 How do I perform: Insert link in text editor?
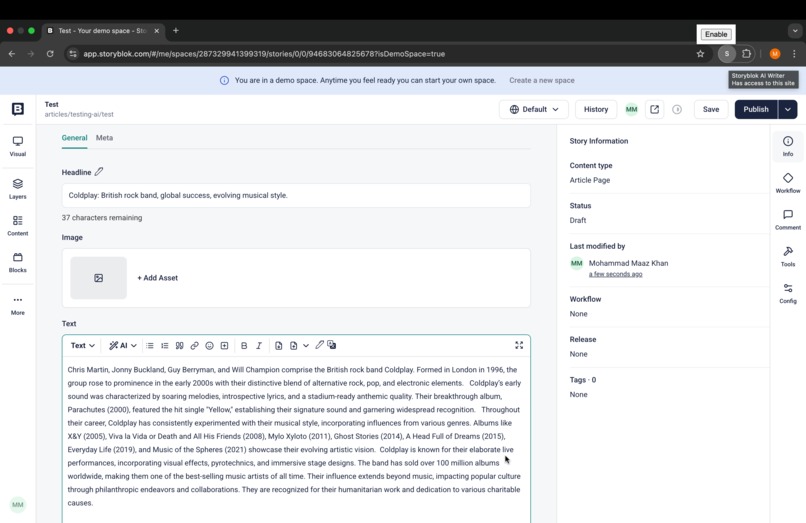coord(194,346)
